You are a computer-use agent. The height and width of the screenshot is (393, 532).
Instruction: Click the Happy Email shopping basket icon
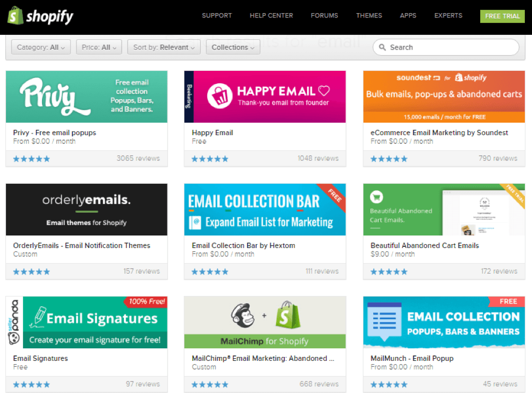click(220, 96)
